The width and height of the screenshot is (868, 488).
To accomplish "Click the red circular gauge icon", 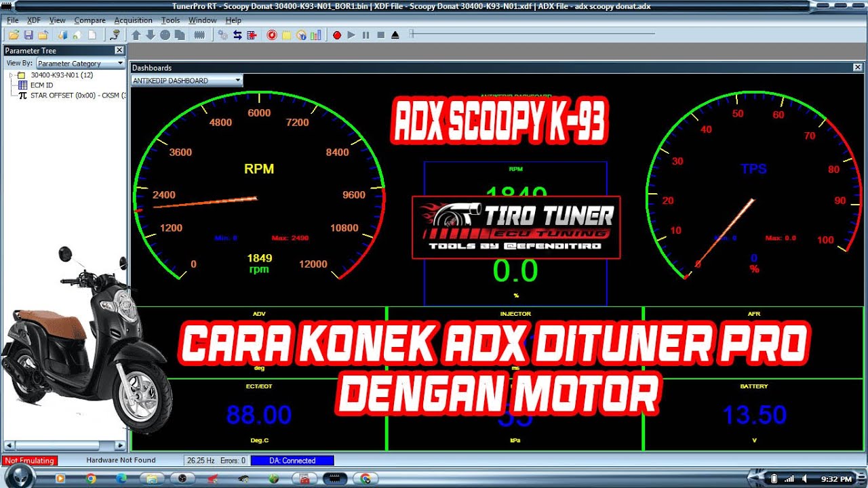I will (272, 35).
